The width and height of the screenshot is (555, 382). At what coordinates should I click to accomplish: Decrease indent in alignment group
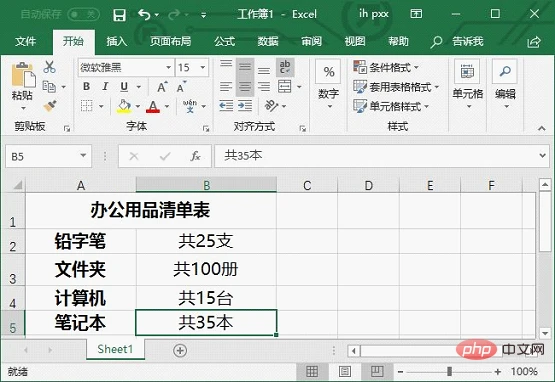tap(226, 106)
